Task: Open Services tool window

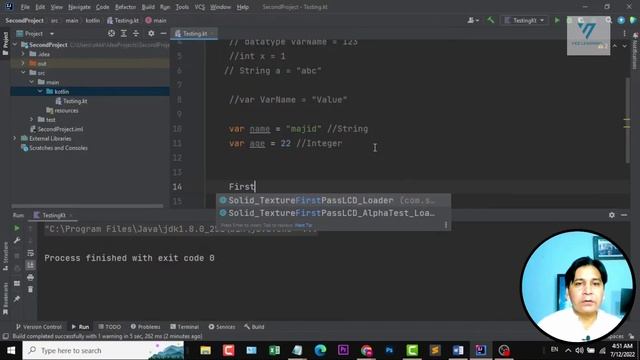Action: pos(222,327)
